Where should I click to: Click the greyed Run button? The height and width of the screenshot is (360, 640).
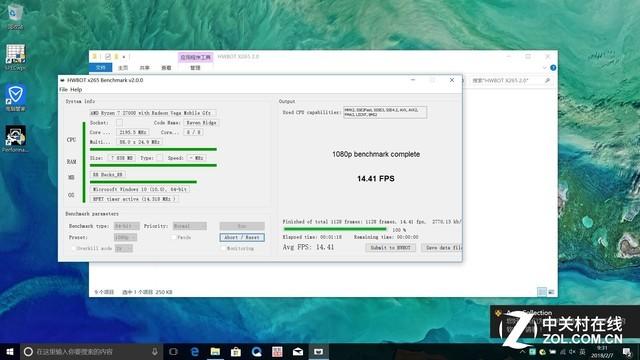click(242, 226)
